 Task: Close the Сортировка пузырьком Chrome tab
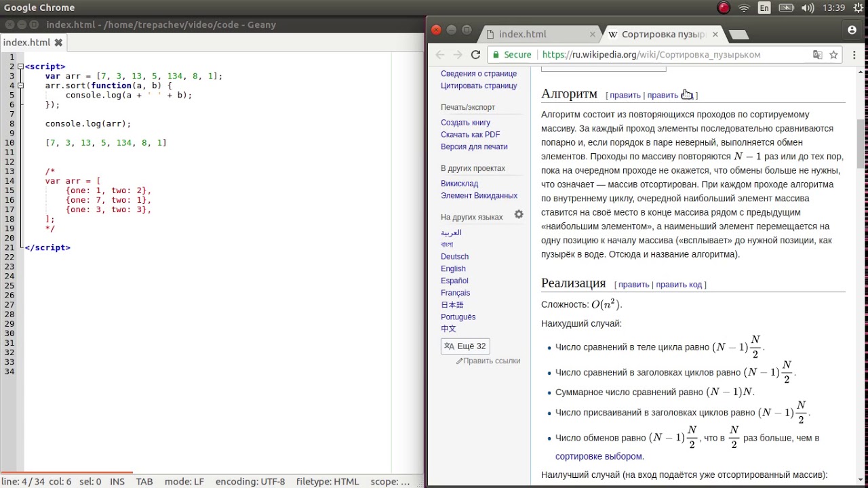pyautogui.click(x=715, y=35)
